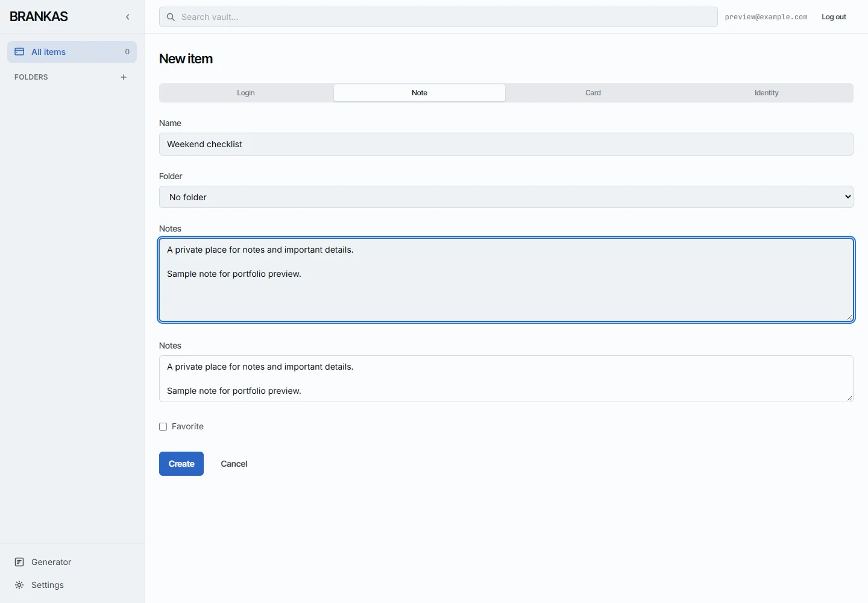The width and height of the screenshot is (868, 603).
Task: Open the Generator page
Action: click(x=72, y=562)
